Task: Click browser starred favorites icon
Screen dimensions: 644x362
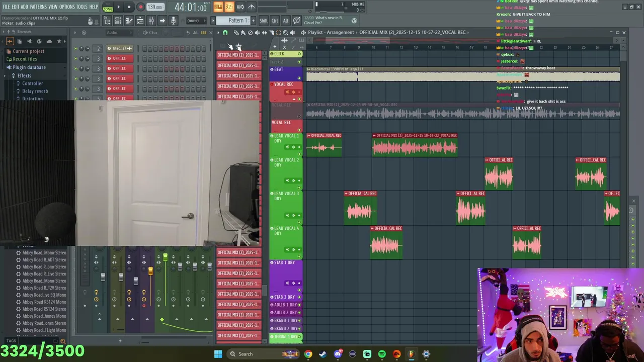Action: (x=59, y=41)
